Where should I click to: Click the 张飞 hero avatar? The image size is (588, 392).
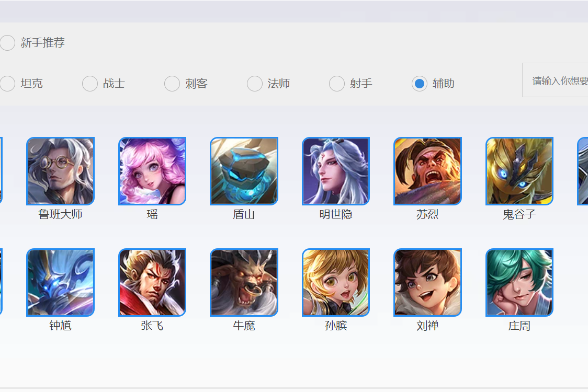(152, 283)
